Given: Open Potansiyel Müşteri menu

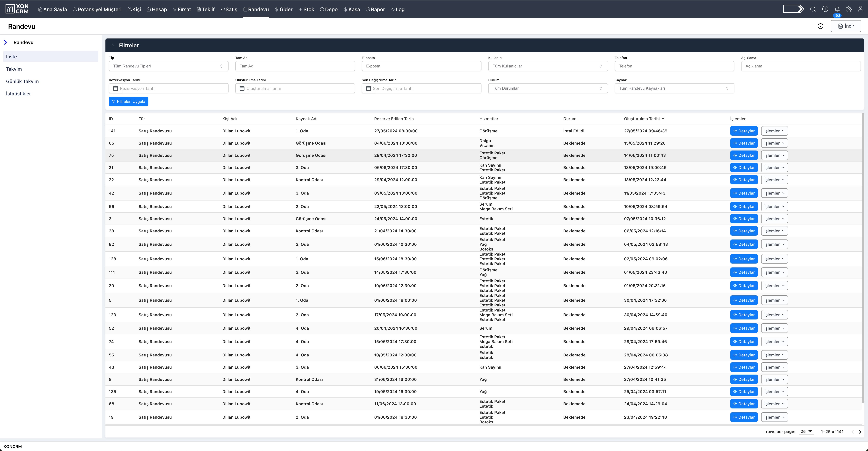Looking at the screenshot, I should (97, 9).
